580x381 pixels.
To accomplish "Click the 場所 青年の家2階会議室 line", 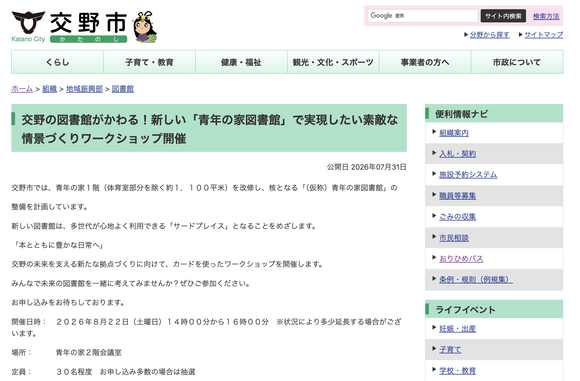I will coord(67,353).
